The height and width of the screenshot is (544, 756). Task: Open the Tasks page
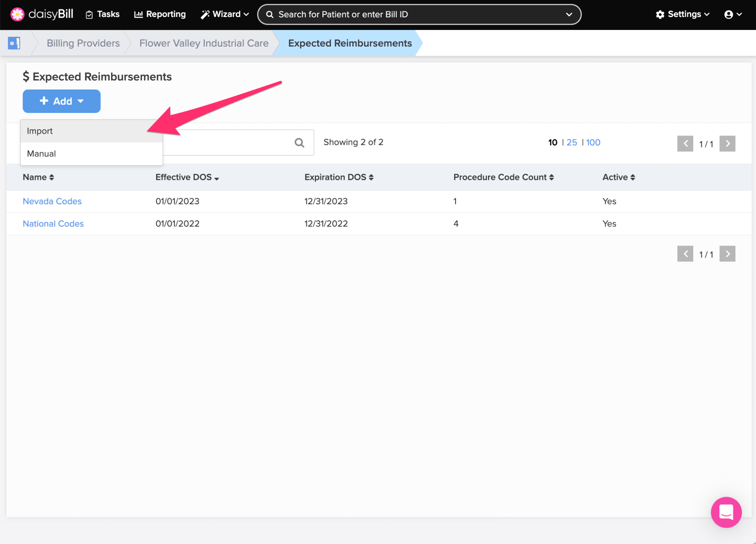tap(103, 14)
